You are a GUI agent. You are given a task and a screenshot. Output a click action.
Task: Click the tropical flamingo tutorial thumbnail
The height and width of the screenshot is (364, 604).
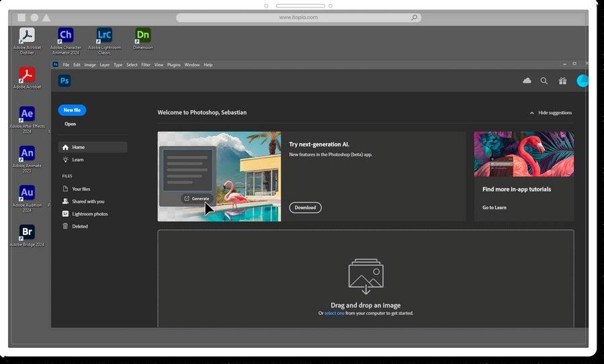pos(524,154)
